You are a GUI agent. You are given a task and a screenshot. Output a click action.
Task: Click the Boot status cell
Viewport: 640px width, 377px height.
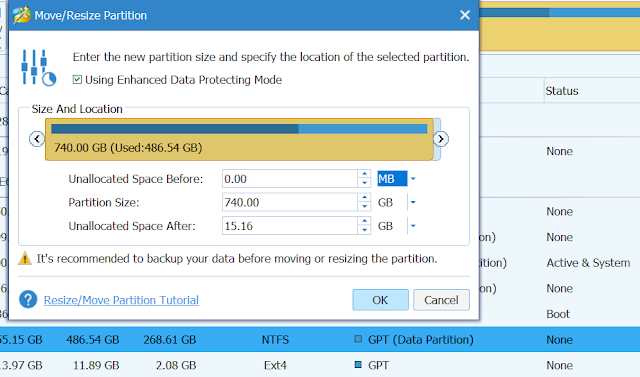(x=558, y=314)
